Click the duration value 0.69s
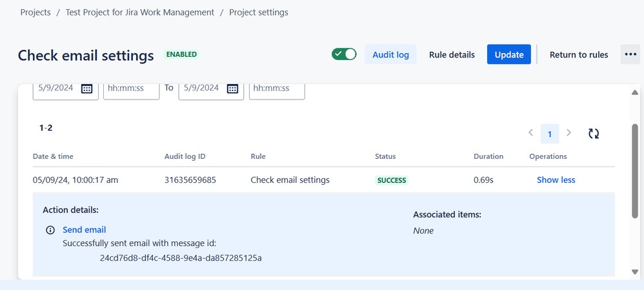The width and height of the screenshot is (644, 290). (x=483, y=180)
